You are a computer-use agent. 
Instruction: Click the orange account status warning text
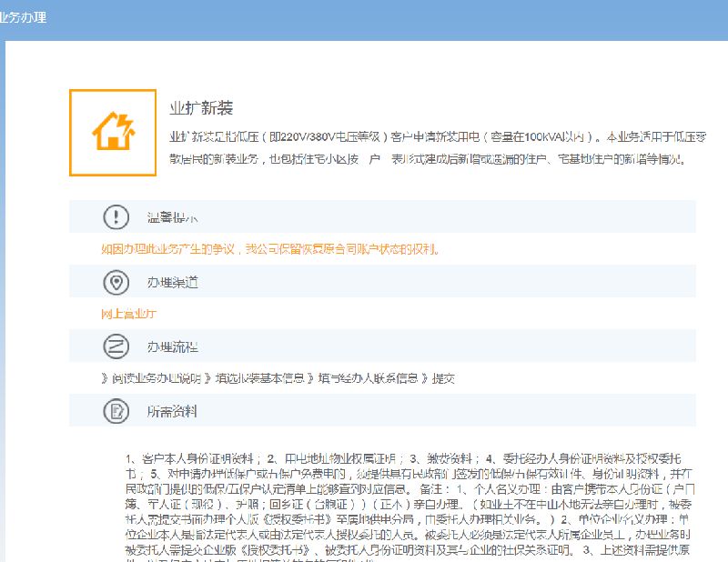pyautogui.click(x=270, y=249)
